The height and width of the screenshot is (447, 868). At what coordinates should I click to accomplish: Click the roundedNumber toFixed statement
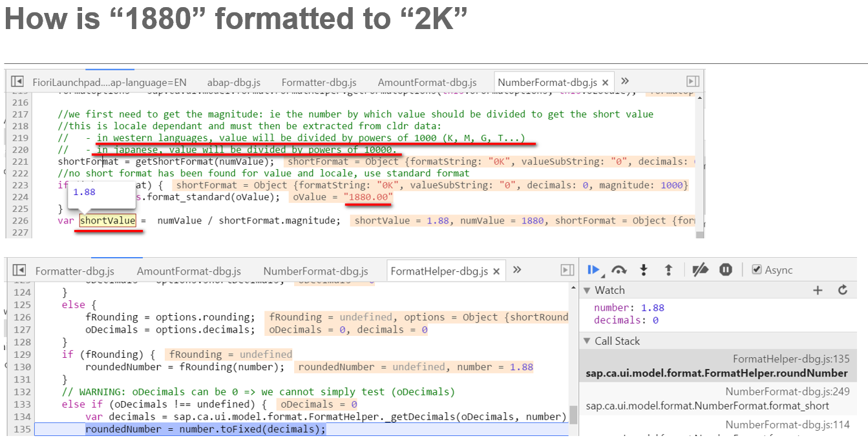click(x=206, y=429)
